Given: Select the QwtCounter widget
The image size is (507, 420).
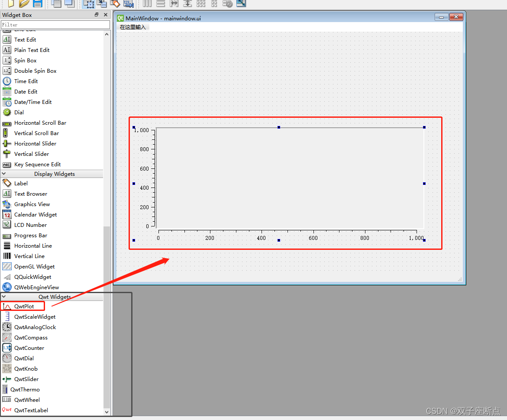Looking at the screenshot, I should [29, 348].
